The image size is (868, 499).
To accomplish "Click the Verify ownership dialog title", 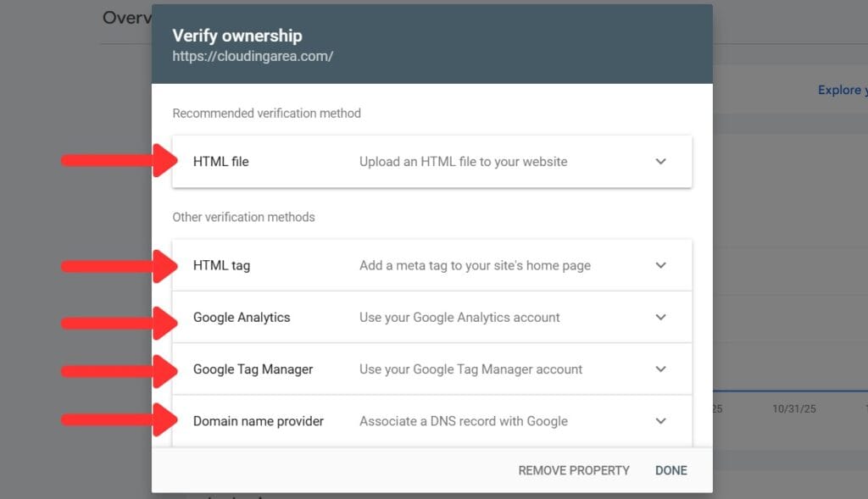I will click(x=237, y=36).
